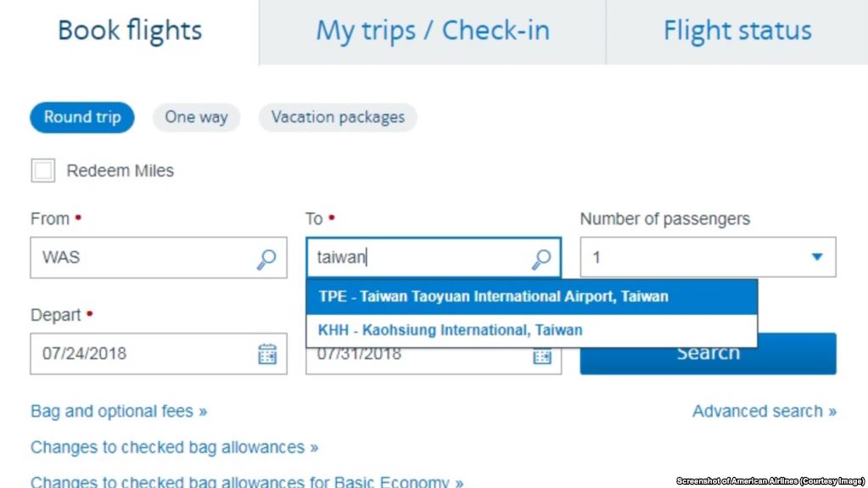This screenshot has width=868, height=488.
Task: Expand the Number of passengers dropdown
Action: (708, 257)
